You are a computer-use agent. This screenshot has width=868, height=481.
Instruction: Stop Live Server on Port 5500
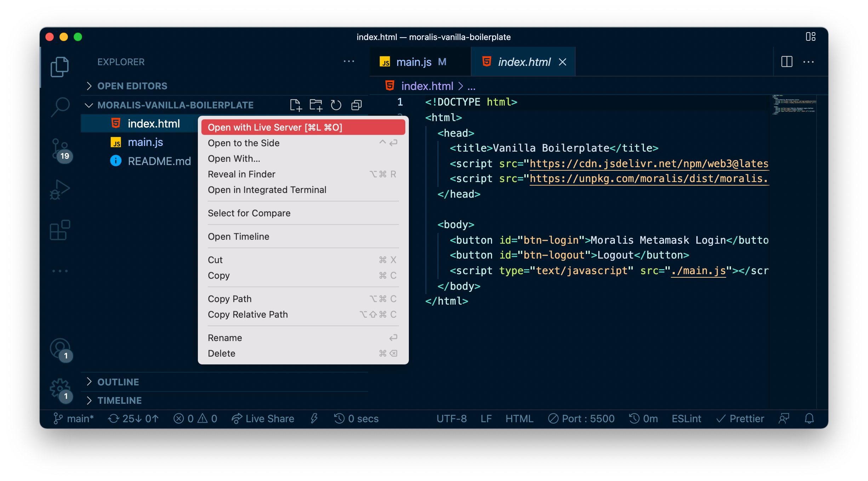click(x=581, y=419)
